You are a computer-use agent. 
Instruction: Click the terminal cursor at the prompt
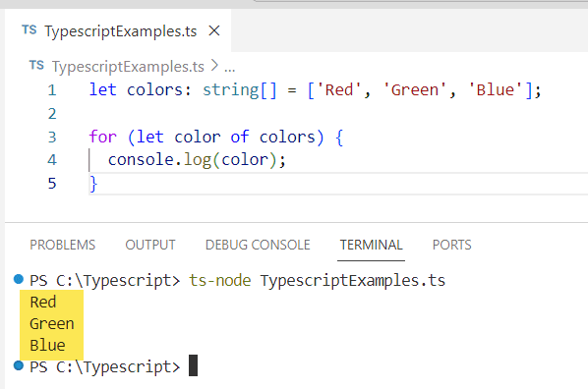point(193,365)
